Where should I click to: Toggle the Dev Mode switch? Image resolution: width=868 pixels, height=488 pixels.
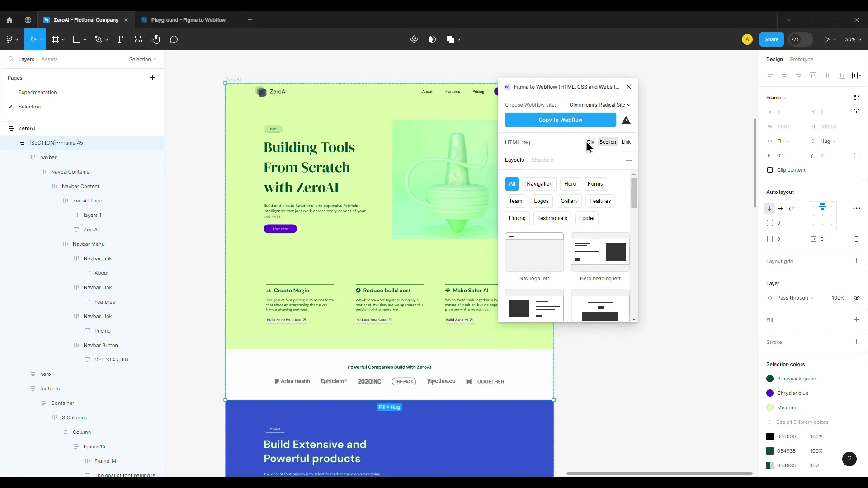point(800,39)
